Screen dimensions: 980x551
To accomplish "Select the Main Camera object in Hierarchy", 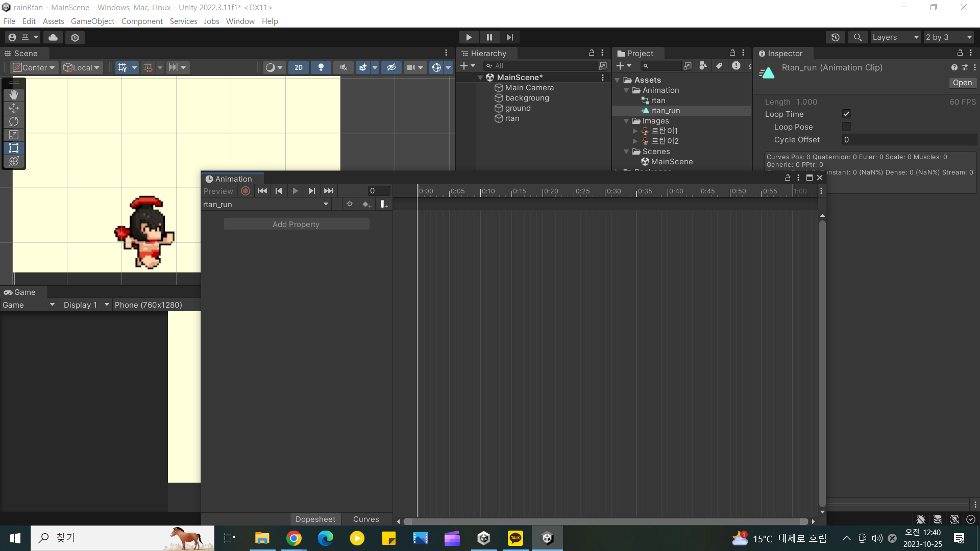I will tap(529, 88).
